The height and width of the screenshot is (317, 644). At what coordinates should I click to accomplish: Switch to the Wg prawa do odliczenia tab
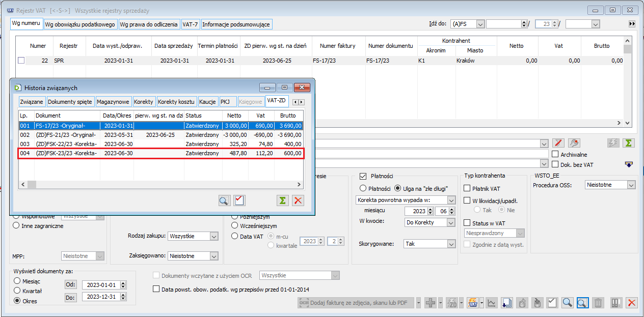149,24
